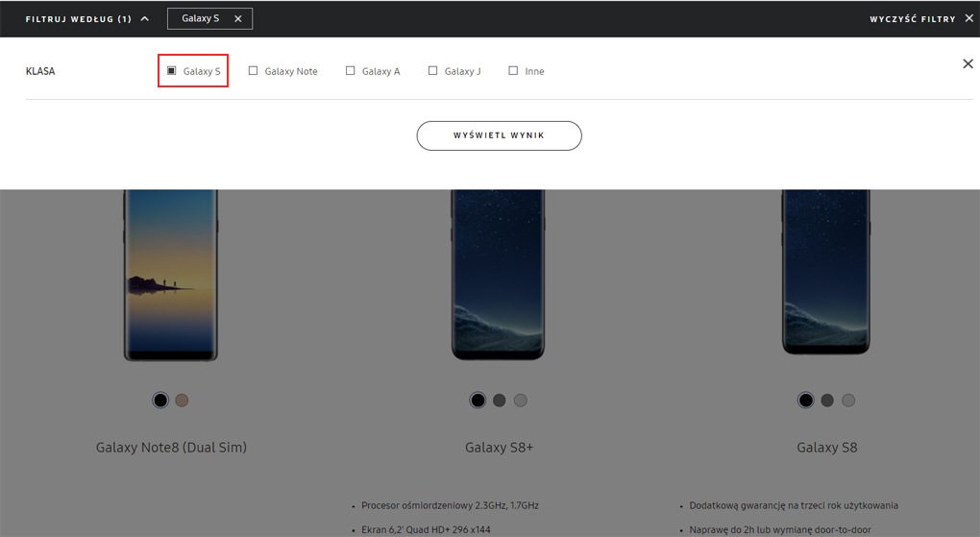
Task: Click the Galaxy S8+ phone image
Action: tap(498, 275)
